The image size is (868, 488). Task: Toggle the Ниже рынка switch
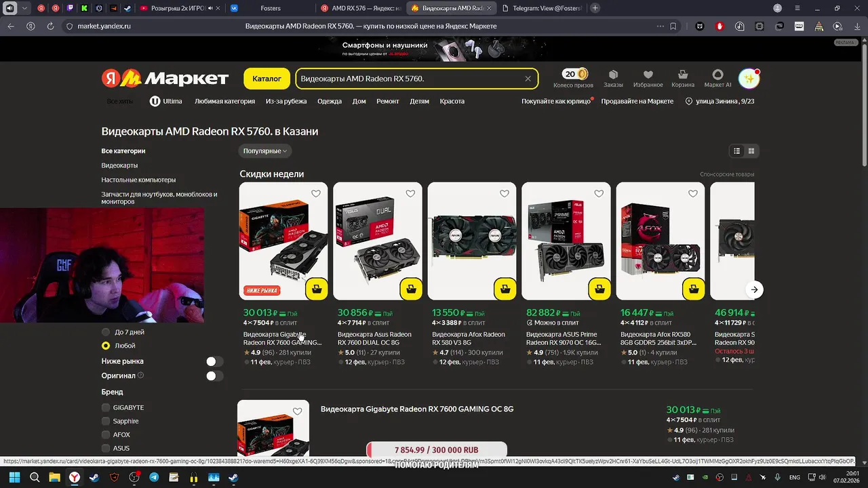[x=214, y=362]
